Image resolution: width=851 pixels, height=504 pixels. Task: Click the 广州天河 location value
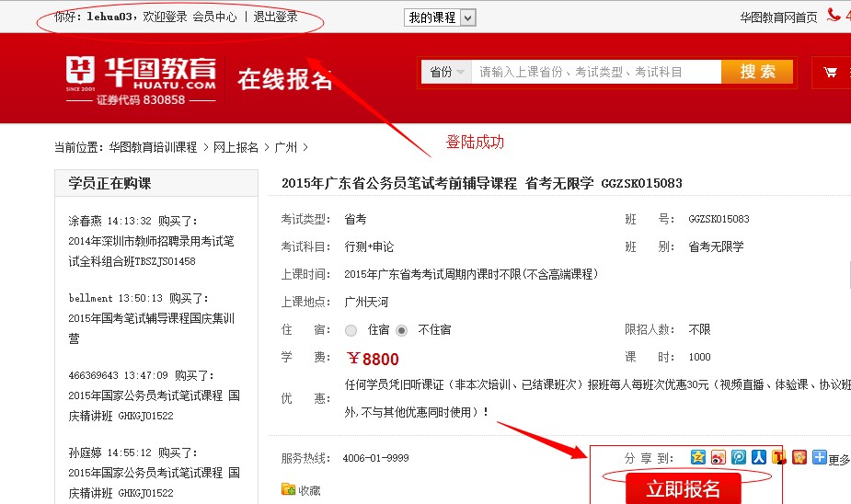366,303
